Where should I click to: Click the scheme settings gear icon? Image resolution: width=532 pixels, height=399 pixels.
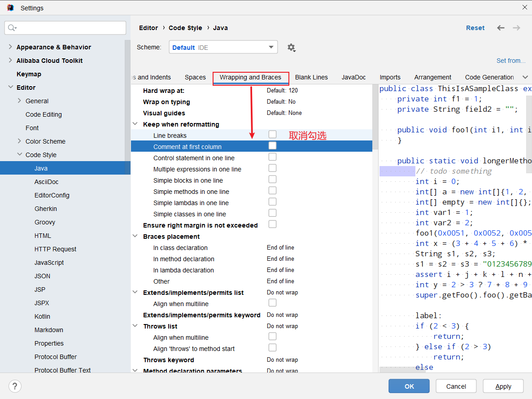tap(291, 48)
